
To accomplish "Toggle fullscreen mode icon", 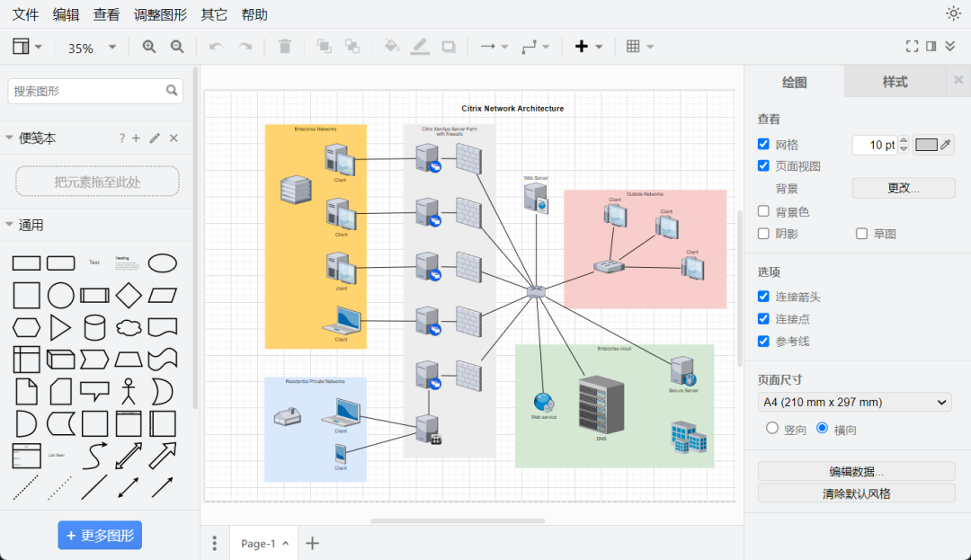I will [x=912, y=47].
